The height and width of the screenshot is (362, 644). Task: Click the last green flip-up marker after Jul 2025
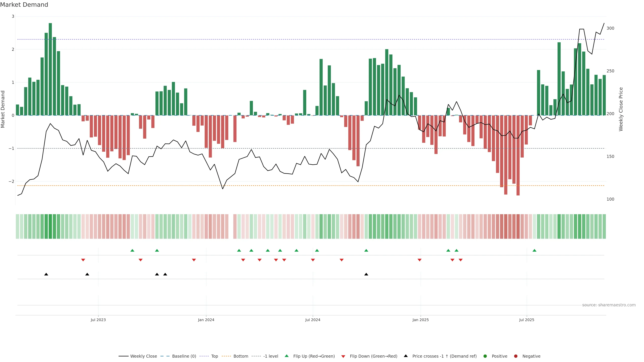534,250
